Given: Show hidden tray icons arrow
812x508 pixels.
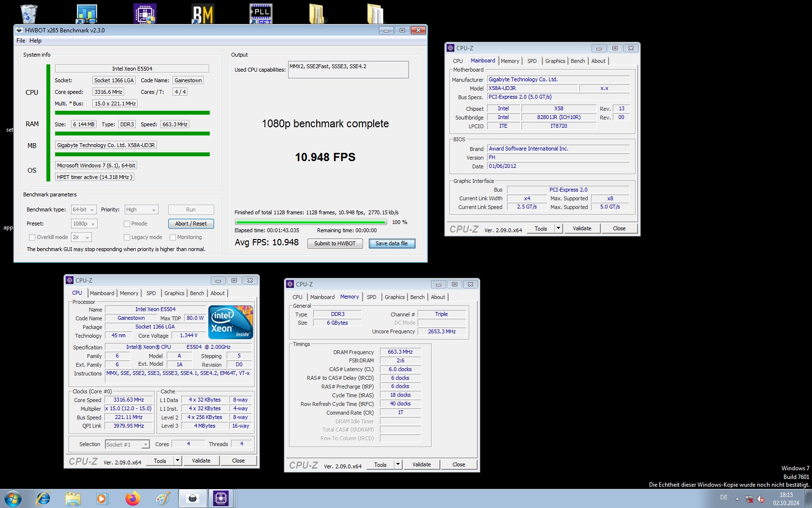Looking at the screenshot, I should (737, 499).
